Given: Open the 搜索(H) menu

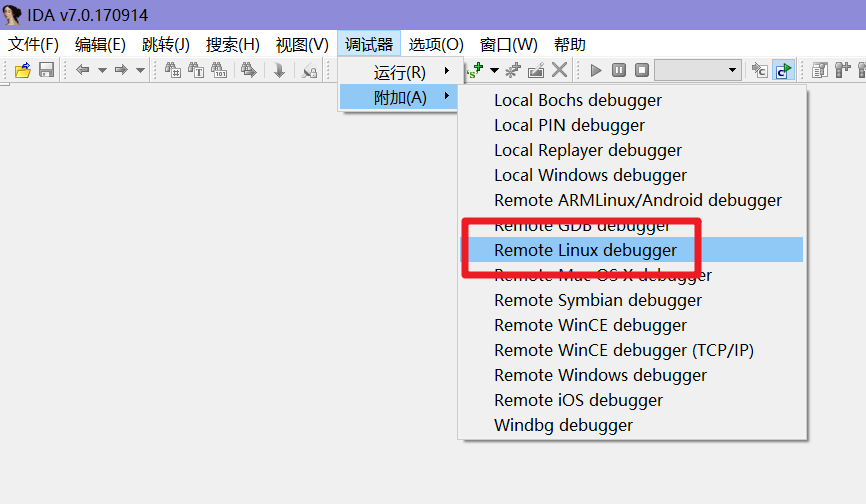Looking at the screenshot, I should (x=233, y=44).
